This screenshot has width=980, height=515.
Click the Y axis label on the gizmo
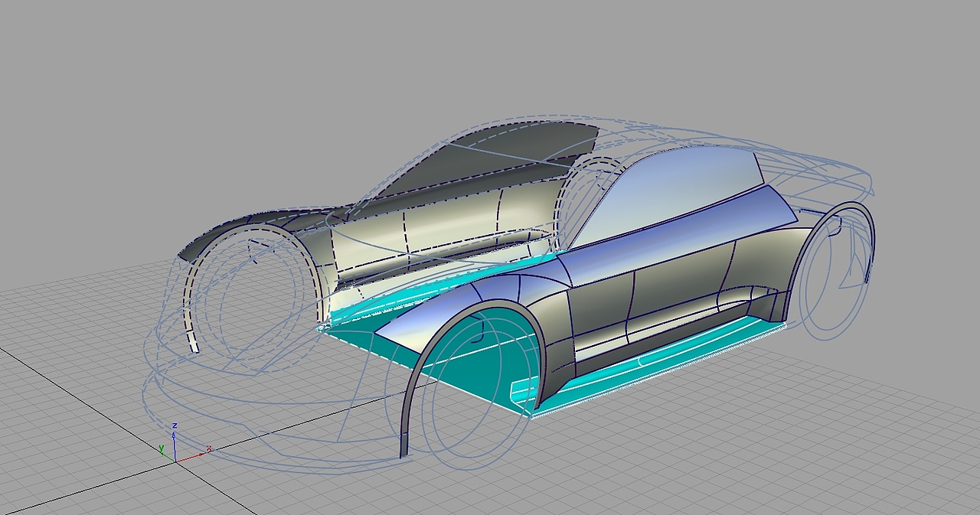pos(162,448)
